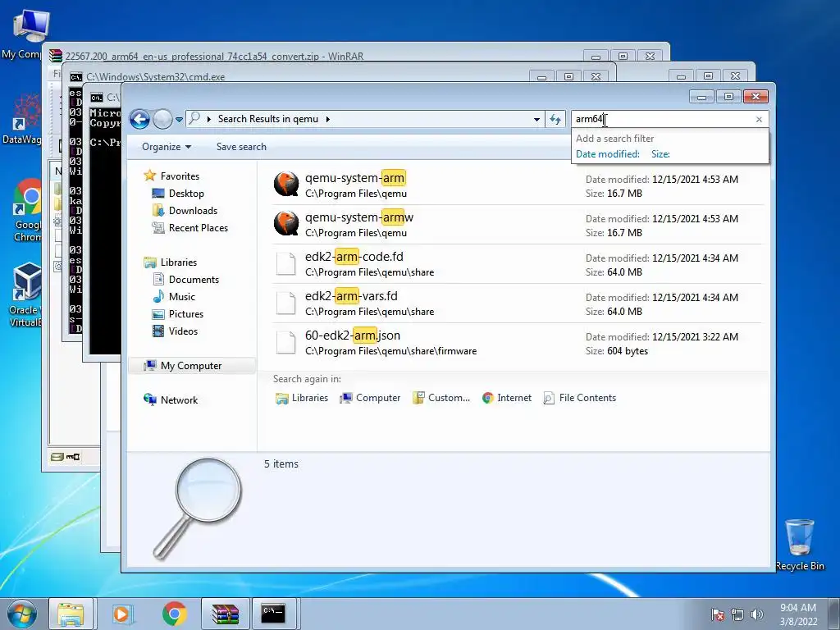Click Save search in the toolbar
Image resolution: width=840 pixels, height=630 pixels.
241,147
